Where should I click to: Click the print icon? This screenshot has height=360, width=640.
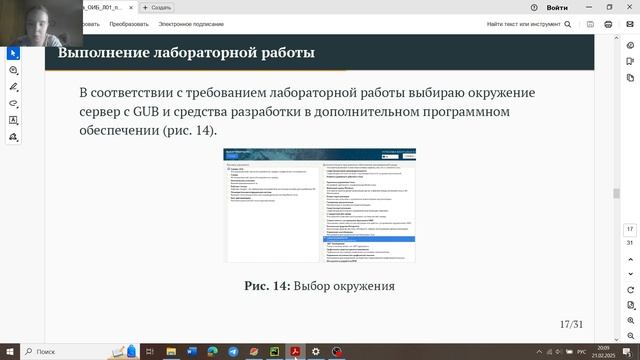[608, 24]
